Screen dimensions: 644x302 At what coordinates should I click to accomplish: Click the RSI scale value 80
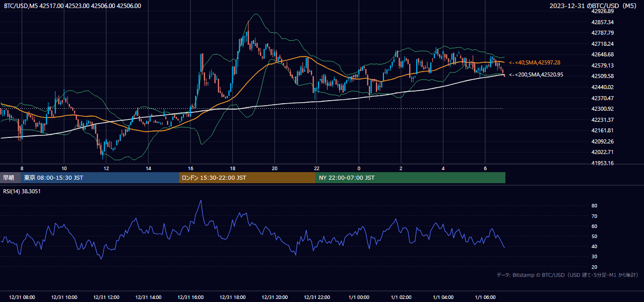pos(595,206)
